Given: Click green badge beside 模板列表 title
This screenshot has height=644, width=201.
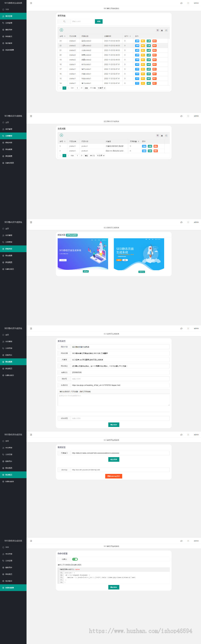Looking at the screenshot, I should pyautogui.click(x=72, y=235).
